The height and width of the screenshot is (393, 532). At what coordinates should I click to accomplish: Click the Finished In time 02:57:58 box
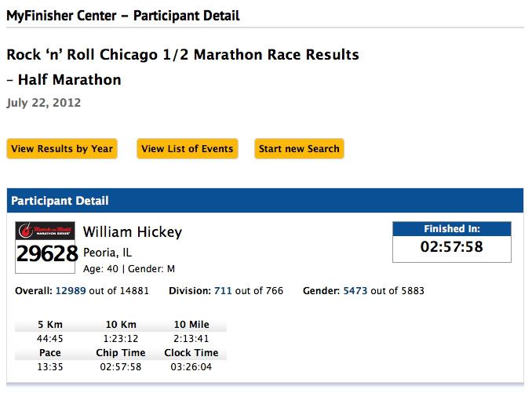[x=451, y=247]
